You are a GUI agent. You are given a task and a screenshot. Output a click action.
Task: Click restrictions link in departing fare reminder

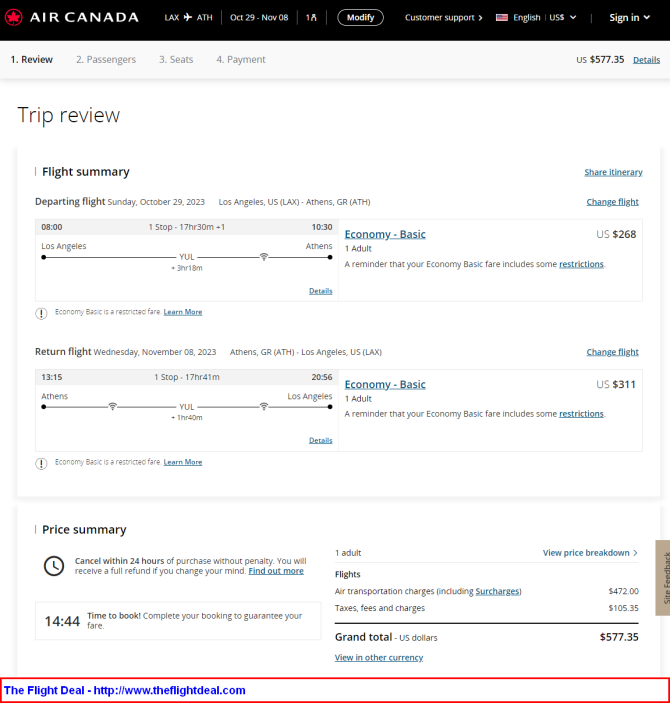(x=581, y=264)
